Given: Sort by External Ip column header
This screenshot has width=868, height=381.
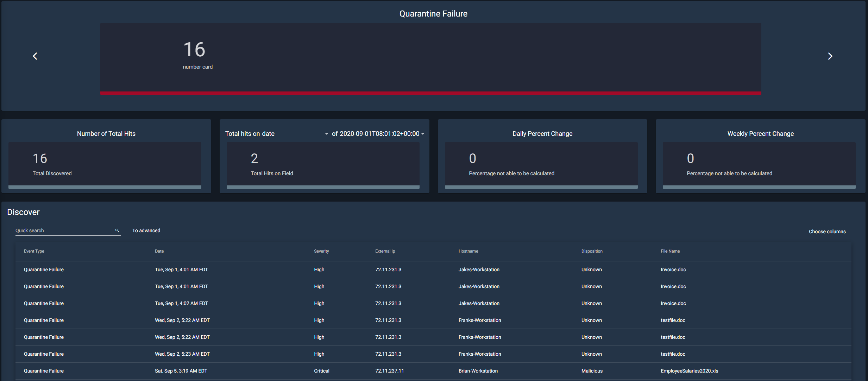Looking at the screenshot, I should pyautogui.click(x=385, y=251).
